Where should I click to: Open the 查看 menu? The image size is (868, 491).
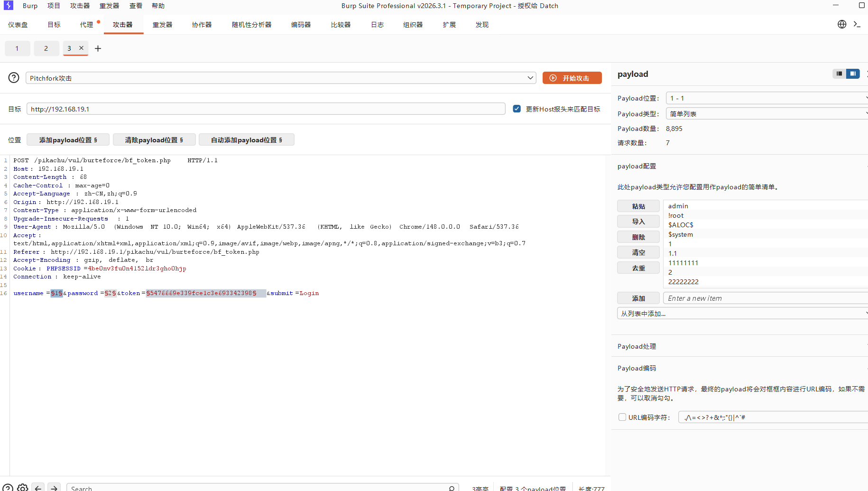click(x=136, y=6)
